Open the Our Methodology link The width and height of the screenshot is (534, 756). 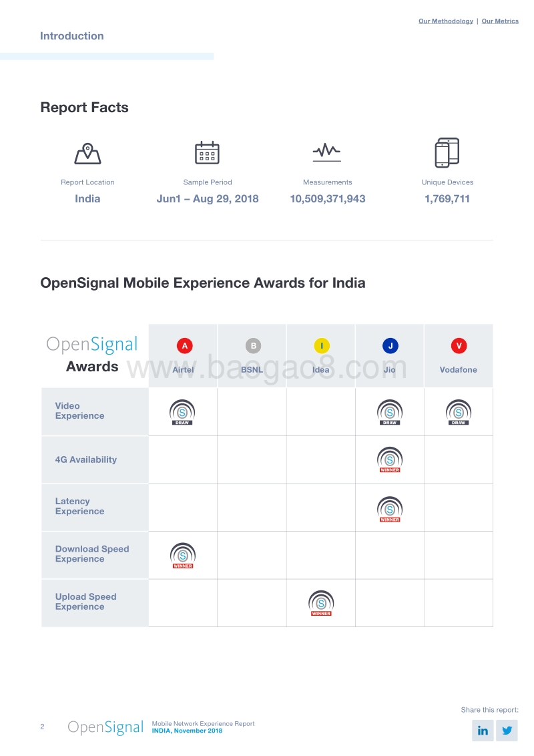tap(446, 21)
